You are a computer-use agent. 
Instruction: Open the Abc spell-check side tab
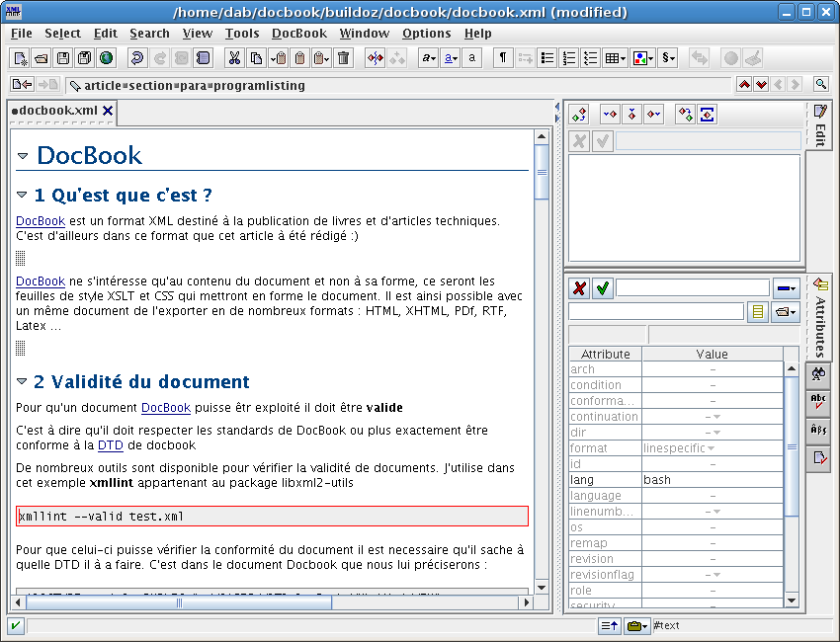818,402
